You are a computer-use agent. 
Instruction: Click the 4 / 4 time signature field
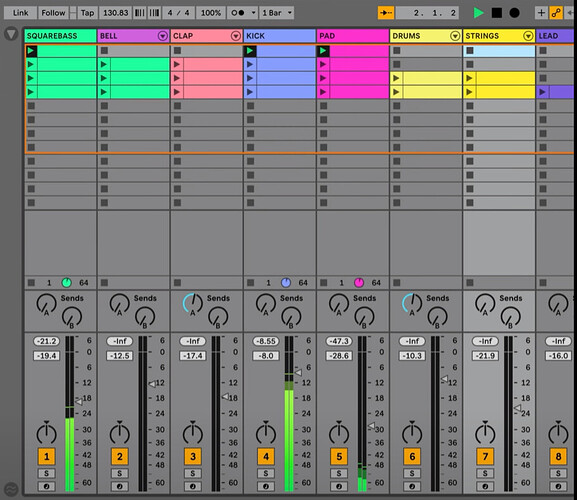pos(178,13)
